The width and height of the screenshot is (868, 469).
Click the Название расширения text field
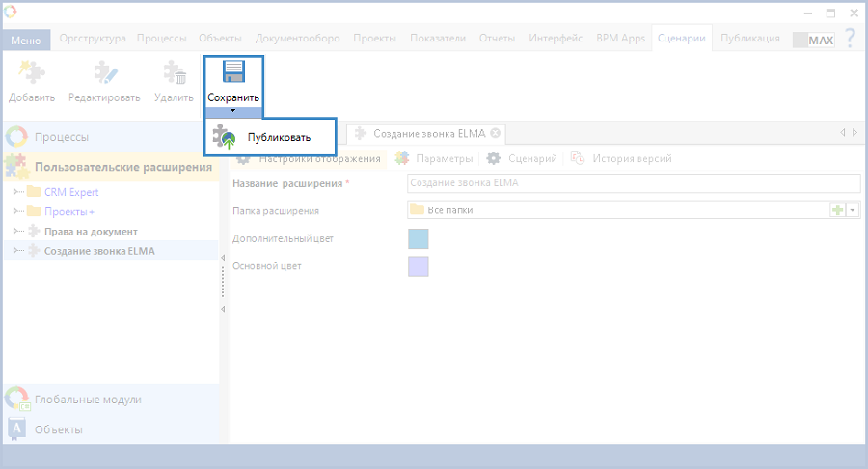pos(633,183)
